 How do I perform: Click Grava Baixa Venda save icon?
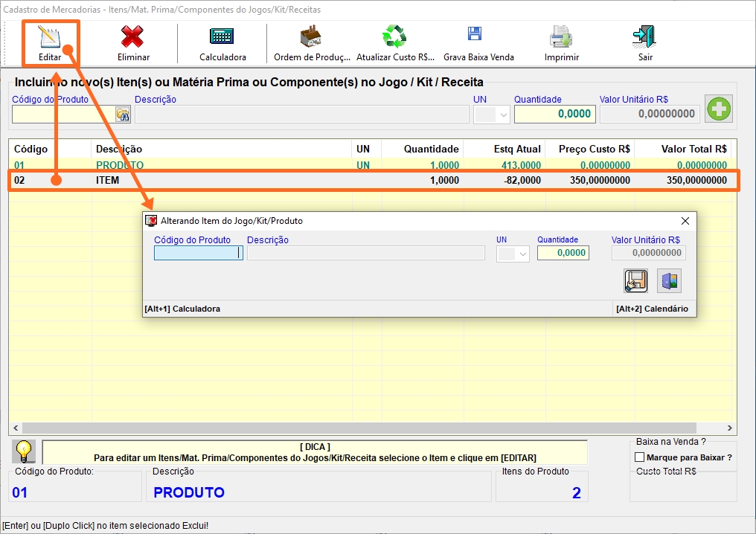click(x=475, y=36)
